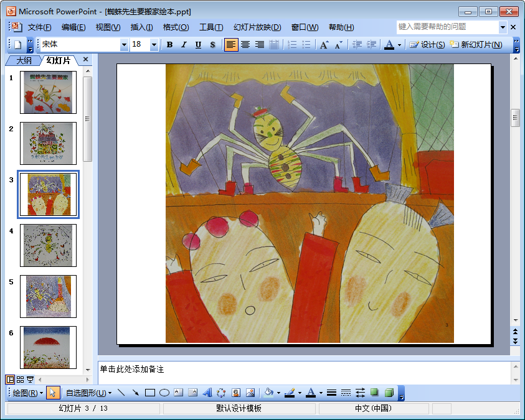Viewport: 525px width, 420px height.
Task: Open the 视图(V) menu
Action: pos(108,27)
